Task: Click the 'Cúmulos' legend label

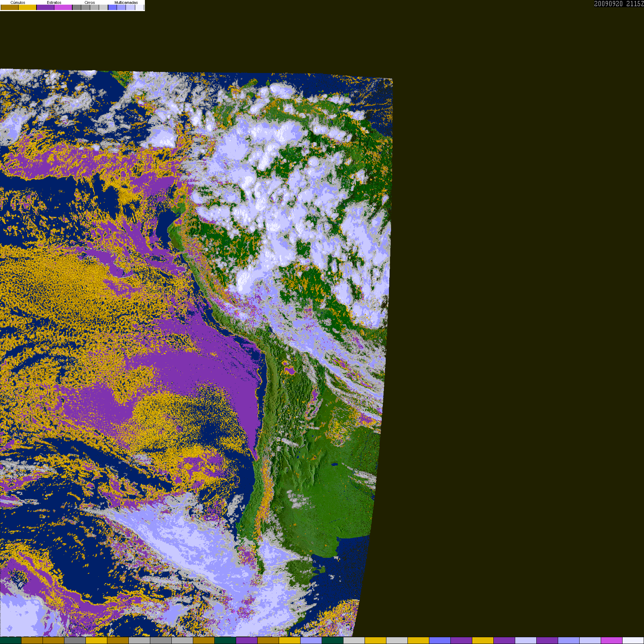Action: click(18, 3)
